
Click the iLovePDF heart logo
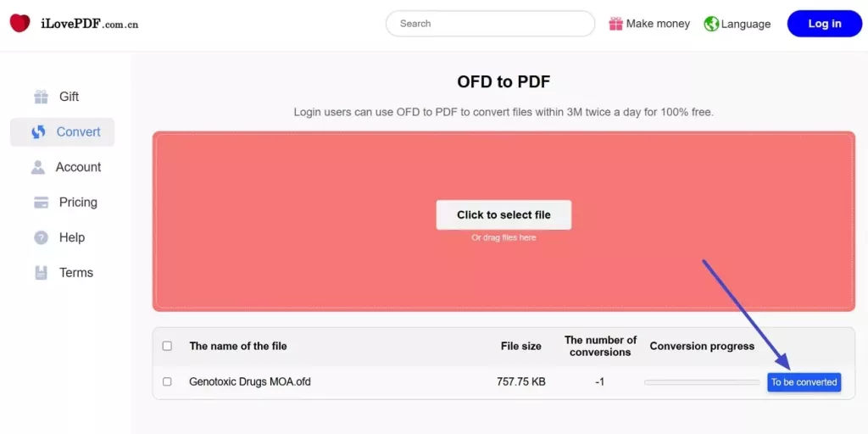(x=19, y=24)
